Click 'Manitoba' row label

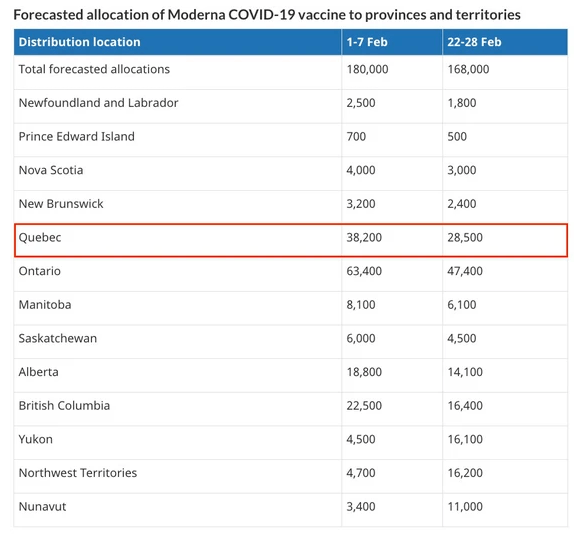pyautogui.click(x=45, y=305)
